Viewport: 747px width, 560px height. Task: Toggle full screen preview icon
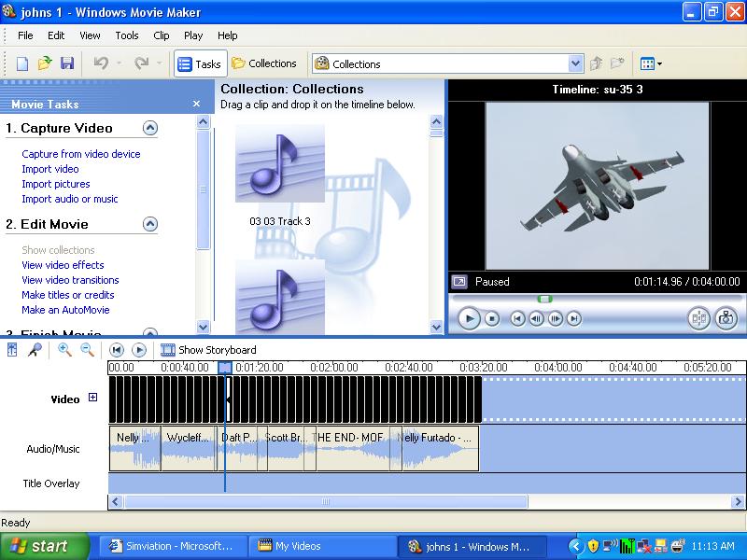coord(459,282)
